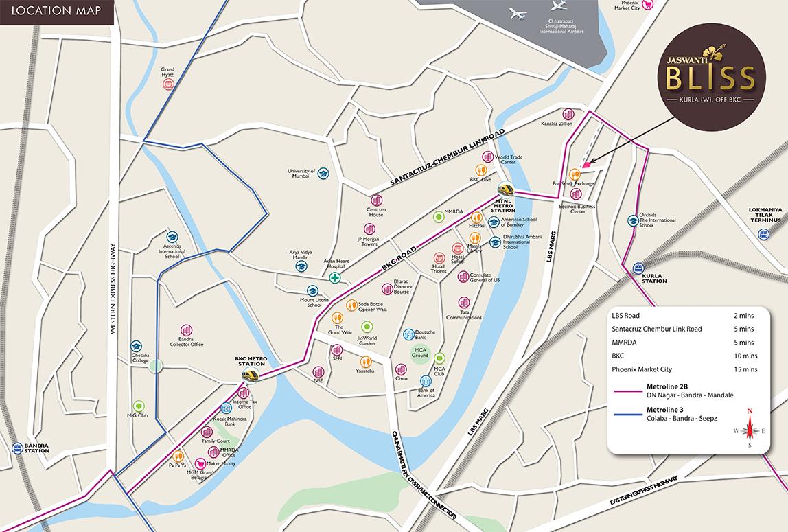
Task: Click the Phoenix Market City travel time row
Action: tap(684, 369)
